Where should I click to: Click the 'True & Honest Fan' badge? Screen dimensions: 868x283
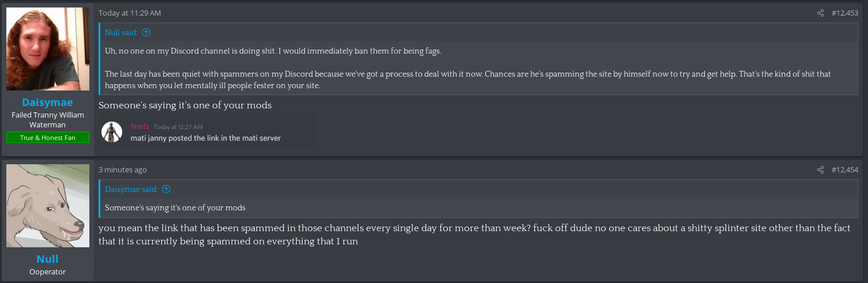tap(48, 137)
